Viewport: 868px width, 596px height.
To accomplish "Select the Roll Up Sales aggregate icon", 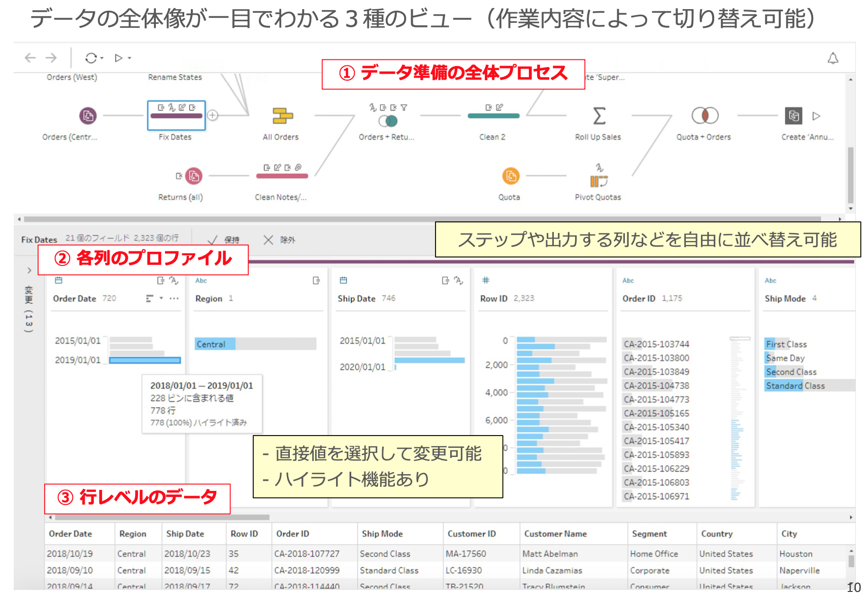I will (x=599, y=116).
